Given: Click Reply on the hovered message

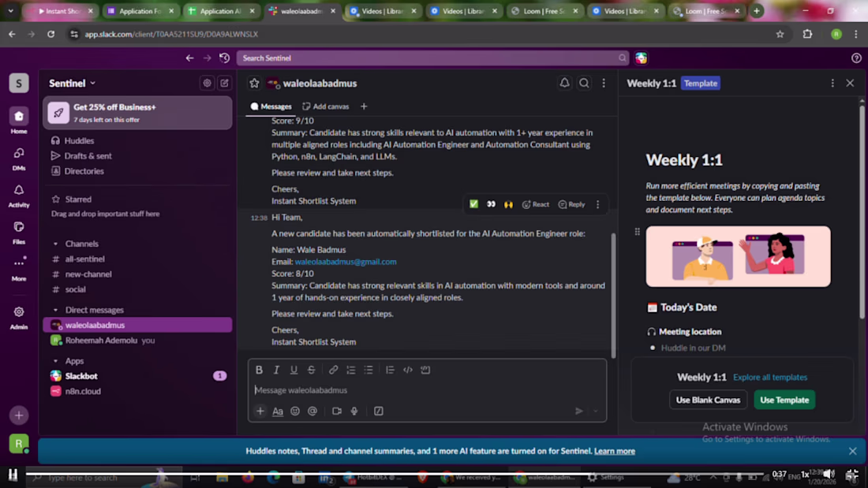Looking at the screenshot, I should pos(572,204).
